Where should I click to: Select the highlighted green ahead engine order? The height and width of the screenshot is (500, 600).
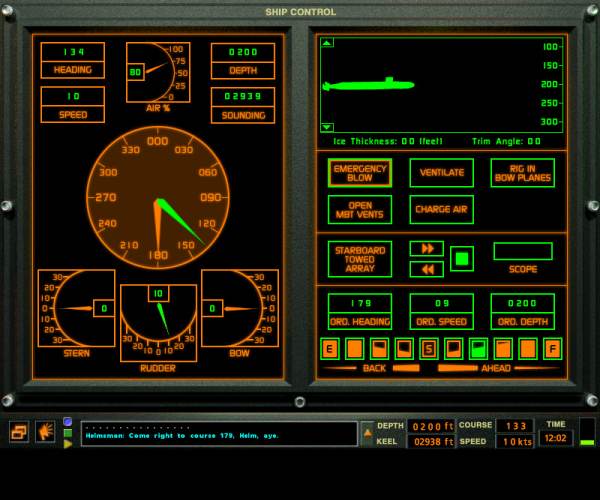[478, 349]
